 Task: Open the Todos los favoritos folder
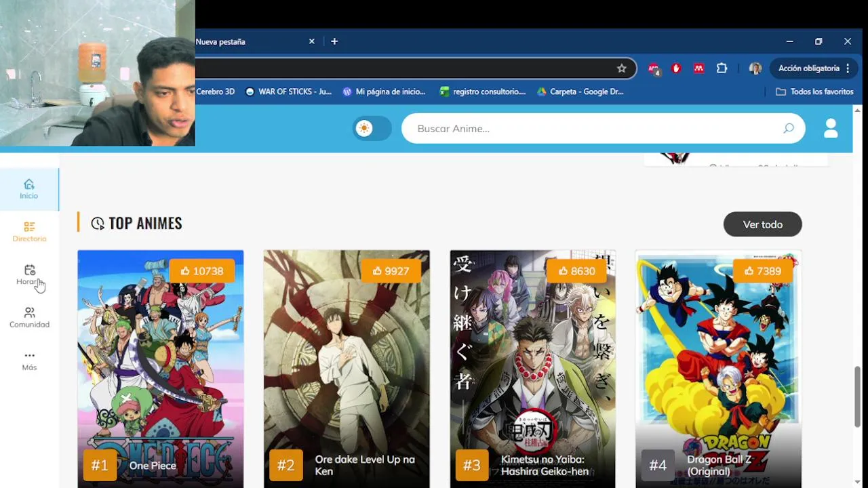[x=814, y=91]
